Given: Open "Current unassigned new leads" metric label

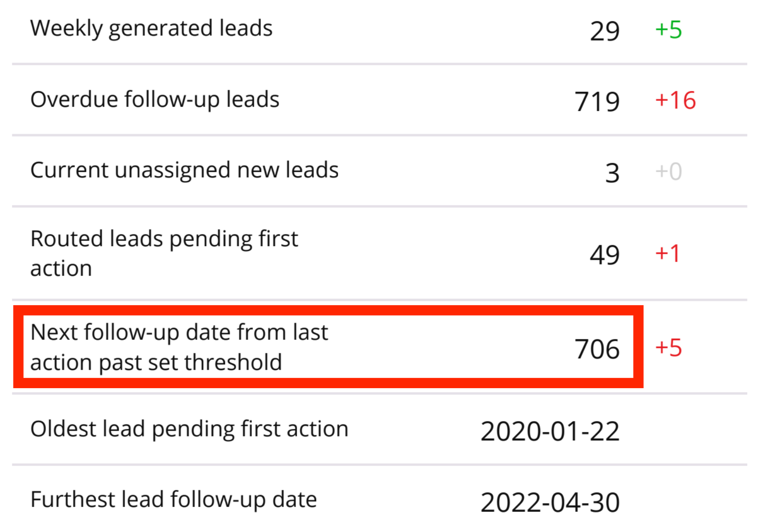Looking at the screenshot, I should click(184, 170).
